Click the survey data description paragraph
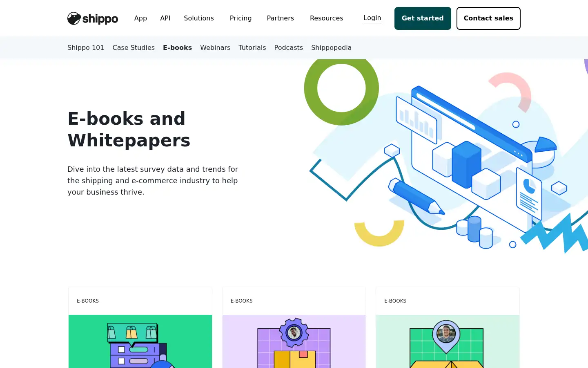The height and width of the screenshot is (368, 588). pyautogui.click(x=153, y=180)
